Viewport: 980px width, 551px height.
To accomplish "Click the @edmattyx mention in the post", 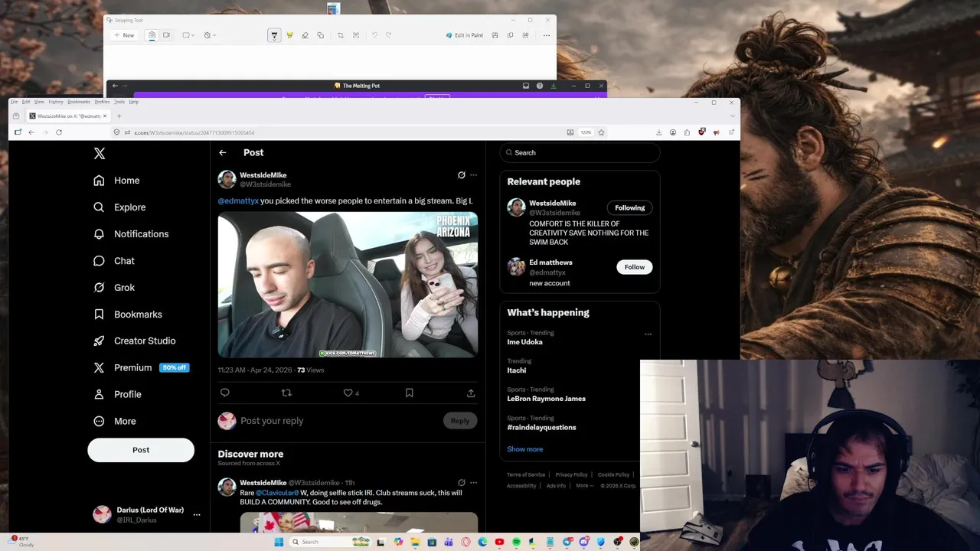I will coord(238,201).
